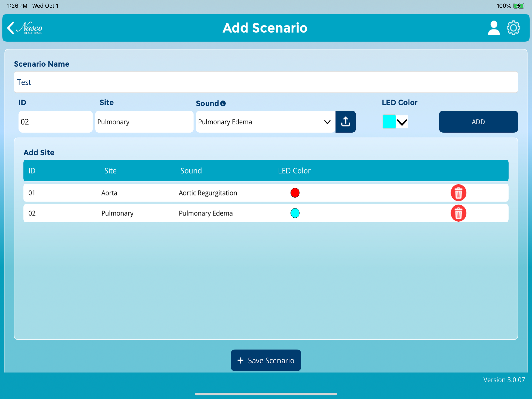Select 'Aortic Regurgitation' cell
Viewport: 532px width, 399px height.
pyautogui.click(x=208, y=193)
